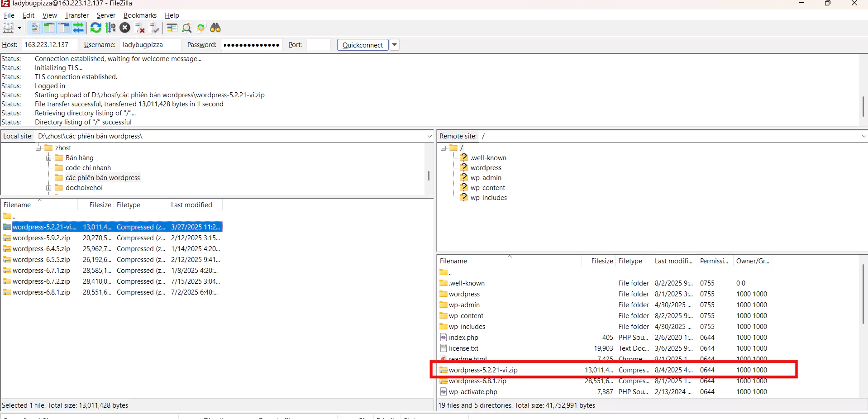The height and width of the screenshot is (419, 868).
Task: Cancel the current operation
Action: pyautogui.click(x=125, y=28)
